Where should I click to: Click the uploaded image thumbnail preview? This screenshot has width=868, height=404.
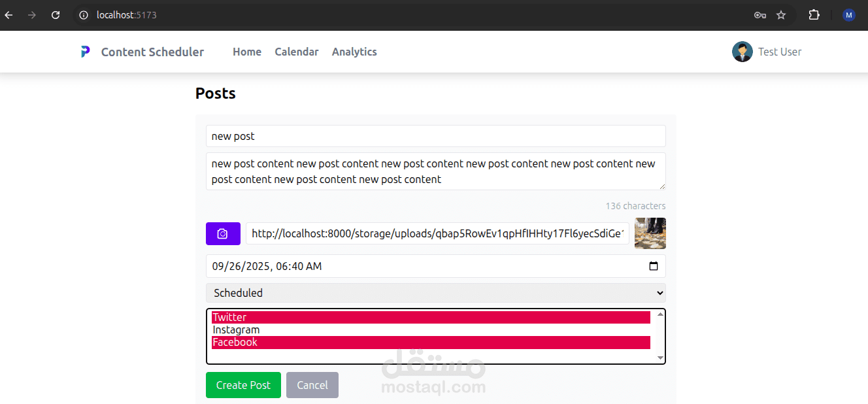650,233
